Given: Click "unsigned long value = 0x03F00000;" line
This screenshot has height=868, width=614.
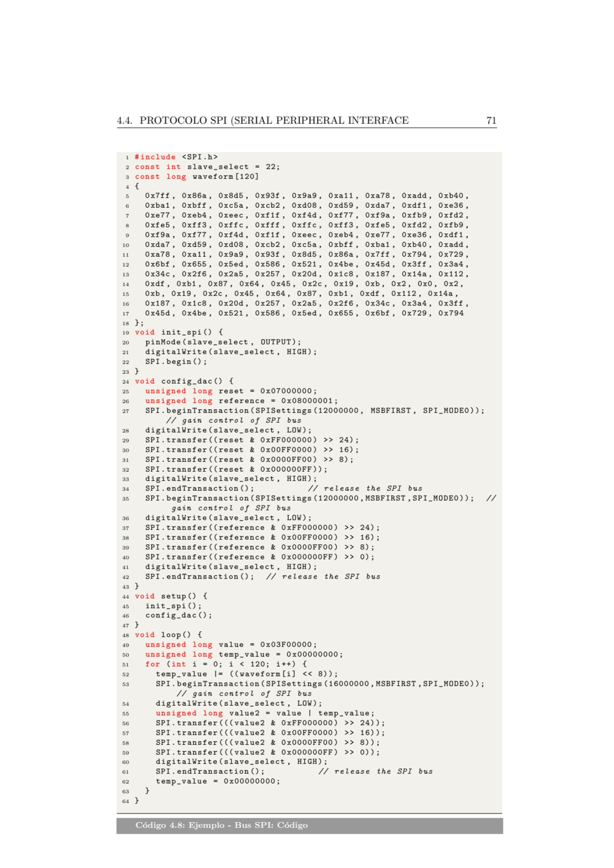Looking at the screenshot, I should pos(231,645).
